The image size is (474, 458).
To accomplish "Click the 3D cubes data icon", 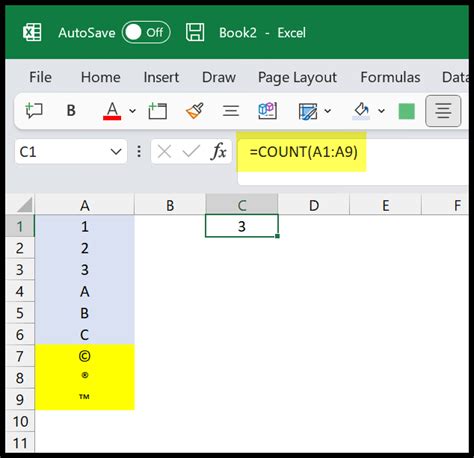I will pyautogui.click(x=267, y=111).
